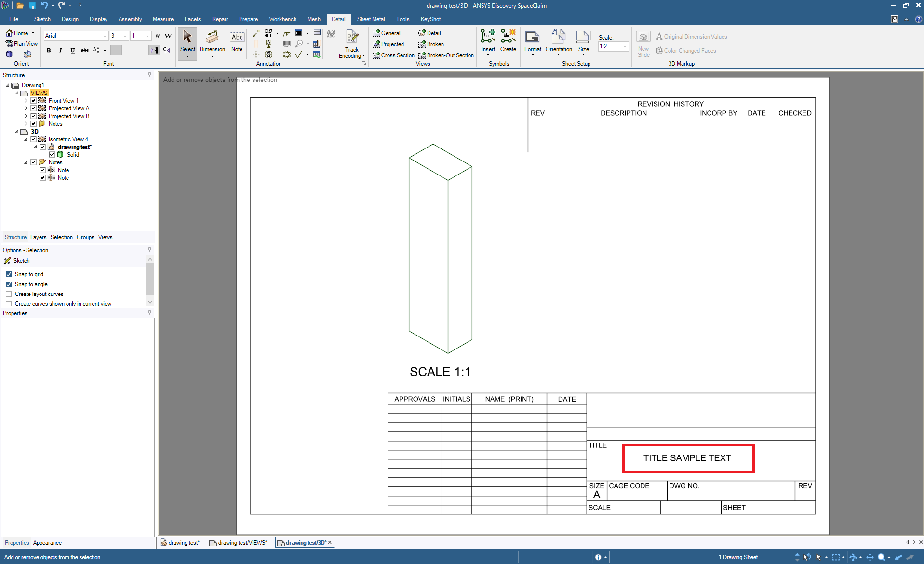This screenshot has width=924, height=564.
Task: Select the Dimension tool
Action: tap(212, 41)
